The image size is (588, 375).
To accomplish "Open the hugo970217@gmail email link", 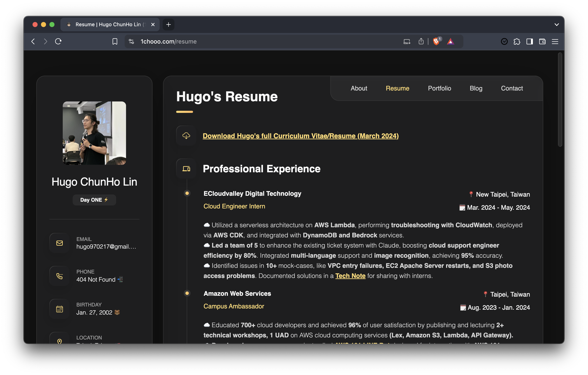I will (106, 246).
